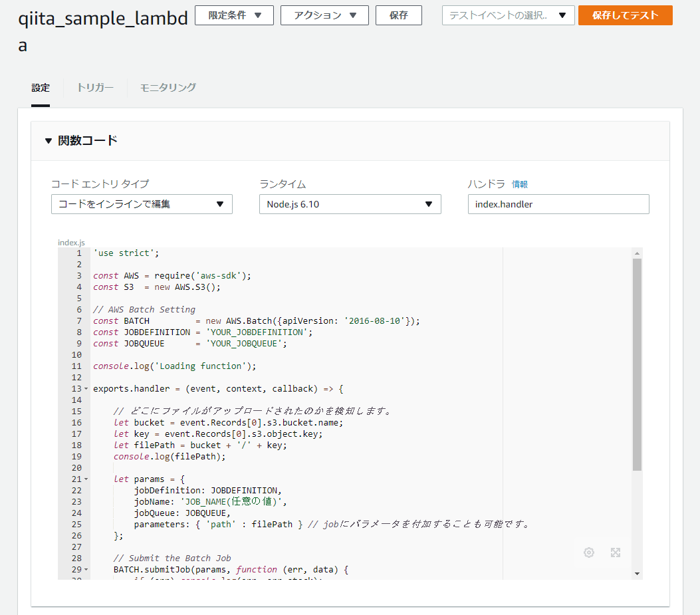The image size is (700, 615).
Task: Open the 情報 link next to ハンドラ
Action: pos(521,184)
